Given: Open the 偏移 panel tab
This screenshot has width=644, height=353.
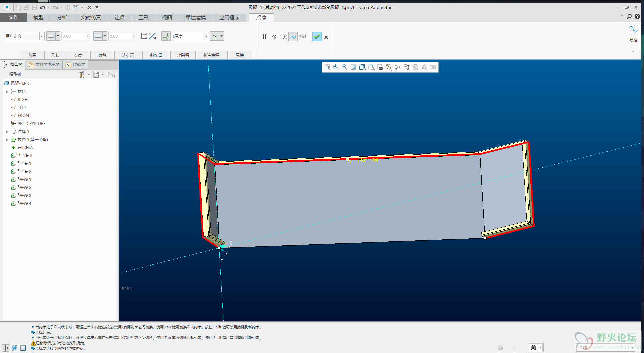Looking at the screenshot, I should pyautogui.click(x=102, y=55).
